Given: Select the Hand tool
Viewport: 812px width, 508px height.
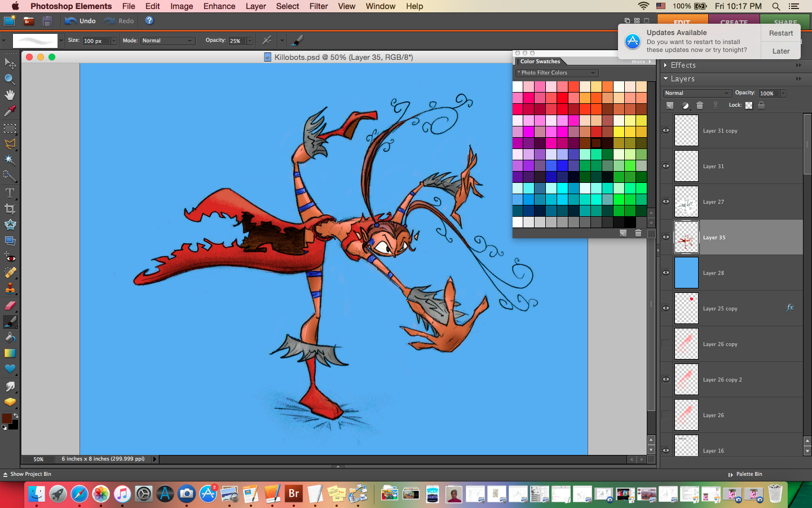Looking at the screenshot, I should point(10,95).
